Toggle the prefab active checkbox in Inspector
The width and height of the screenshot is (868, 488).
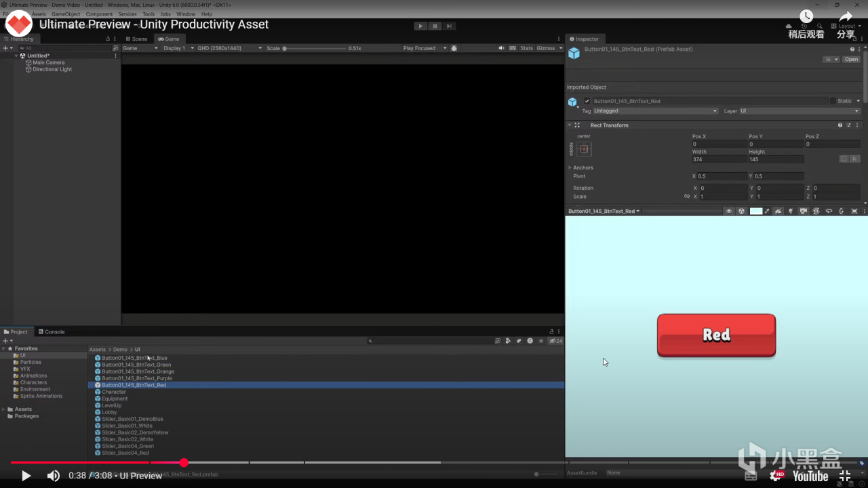(x=587, y=101)
